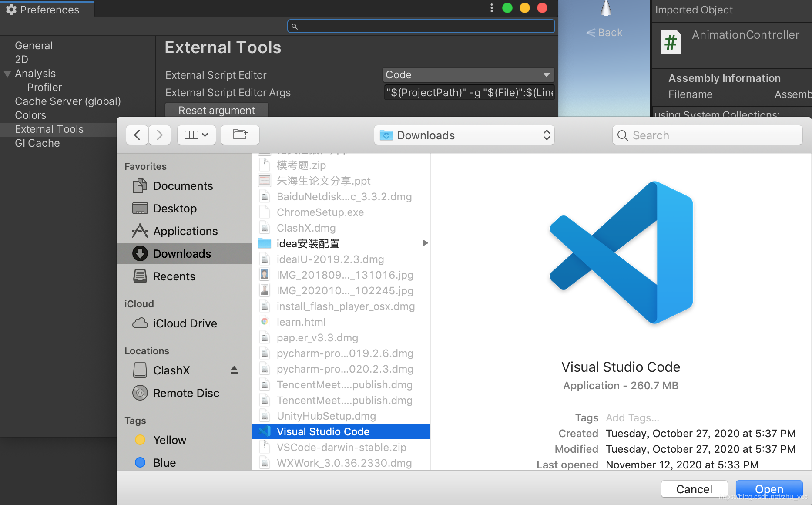Select Documents in Favorites sidebar
The image size is (812, 505).
coord(184,186)
